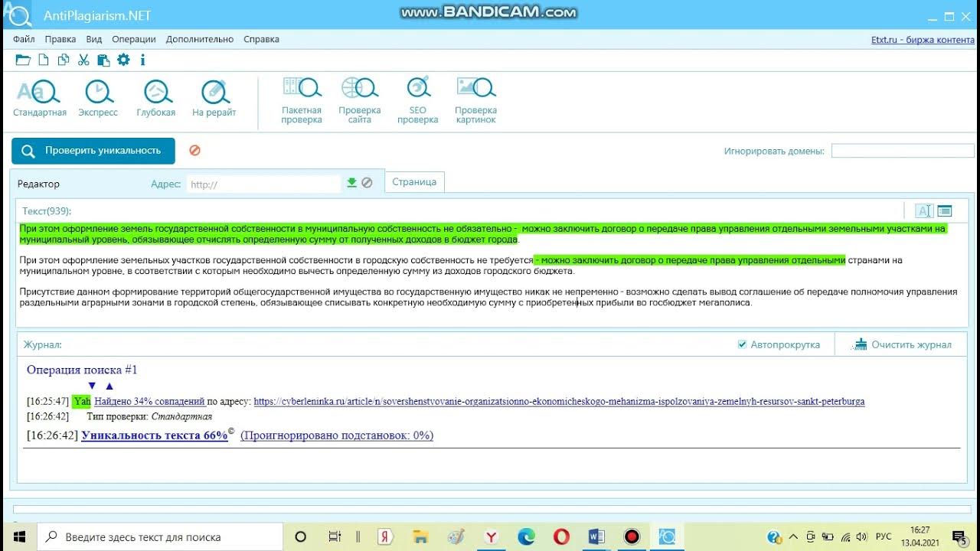Click the Операция поиска #1 heading

(x=82, y=370)
